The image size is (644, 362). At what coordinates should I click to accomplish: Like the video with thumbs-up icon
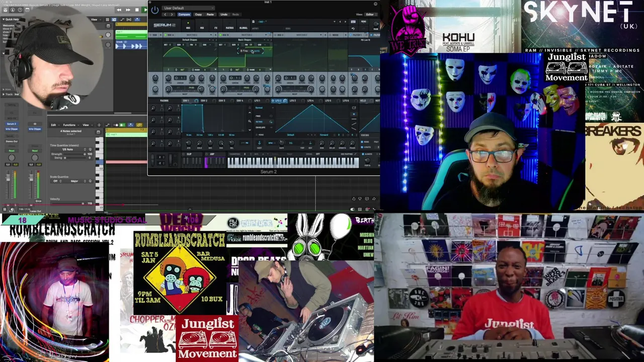pos(354,199)
